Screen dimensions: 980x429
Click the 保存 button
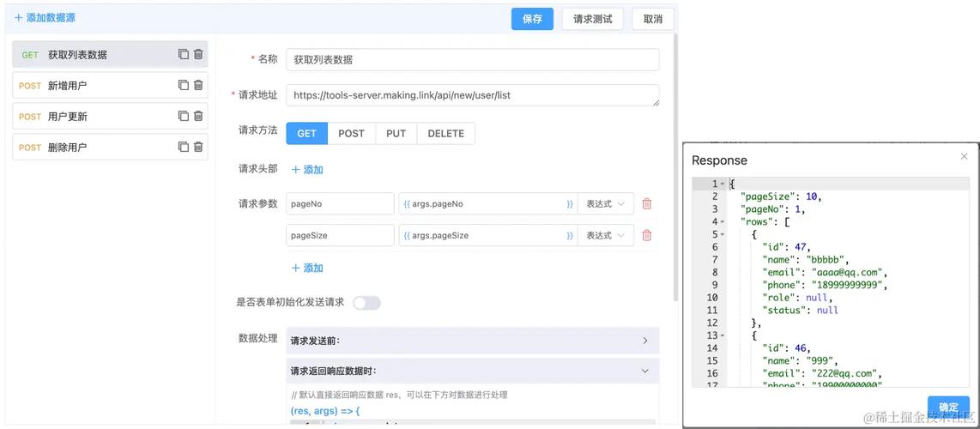(533, 19)
